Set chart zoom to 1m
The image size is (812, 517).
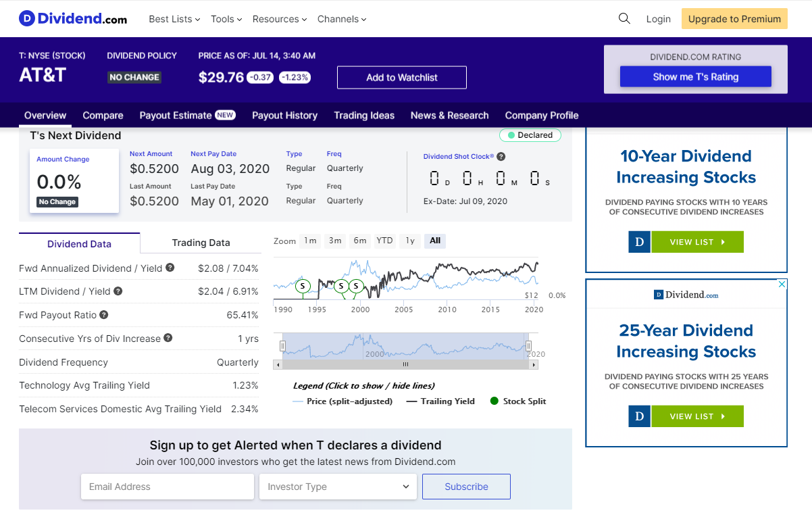coord(310,241)
